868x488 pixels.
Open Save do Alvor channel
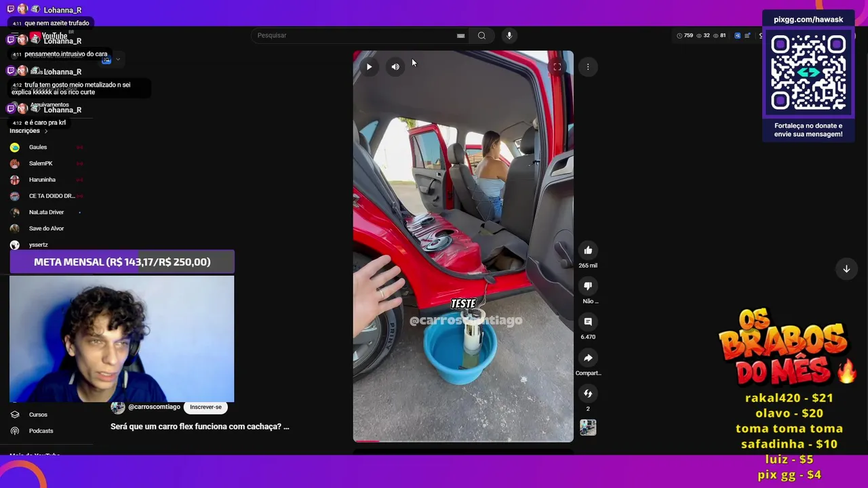coord(46,228)
